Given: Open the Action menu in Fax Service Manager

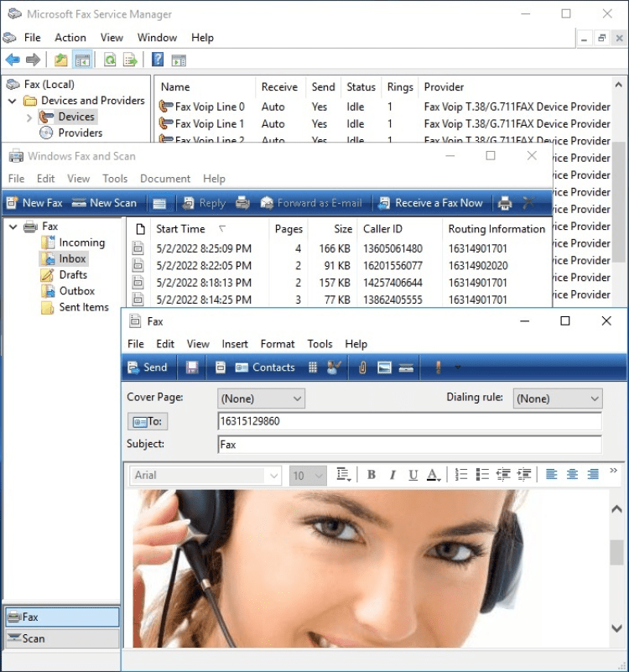Looking at the screenshot, I should (70, 38).
